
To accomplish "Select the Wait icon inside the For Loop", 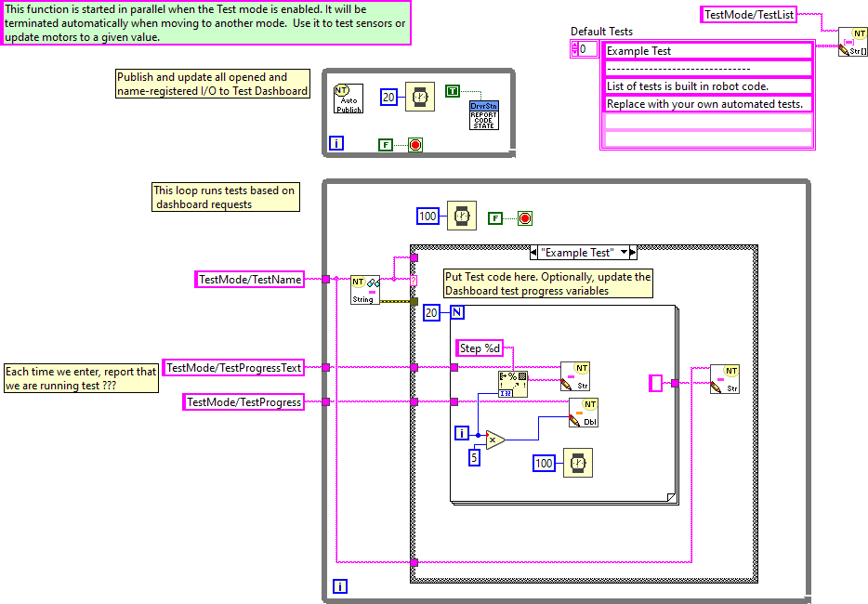I will tap(576, 463).
